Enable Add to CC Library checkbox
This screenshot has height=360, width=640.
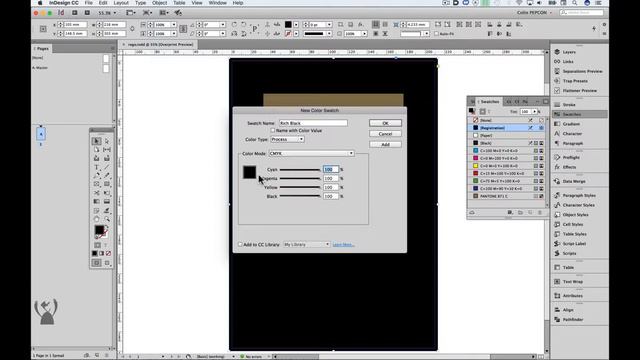pos(240,244)
